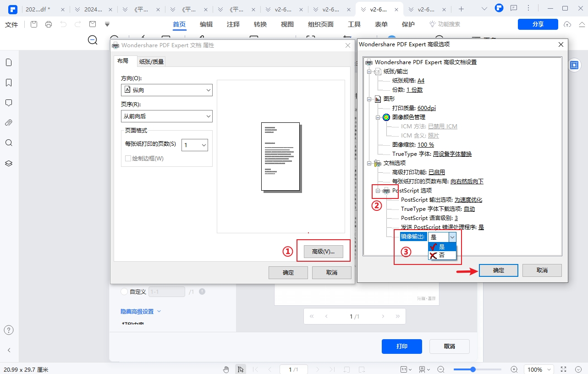Screen dimensions: 588x374
Task: Go to next page in print preview
Action: tap(383, 316)
